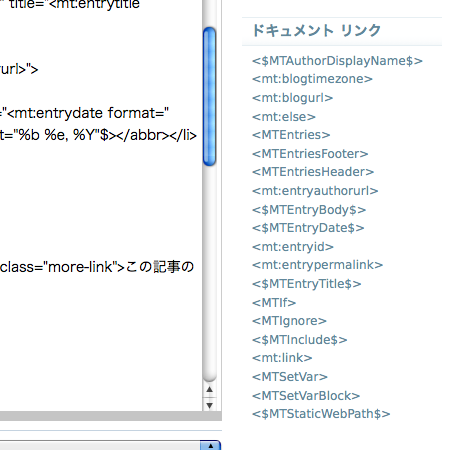Open the <MTIgnore> documentation link

[289, 321]
